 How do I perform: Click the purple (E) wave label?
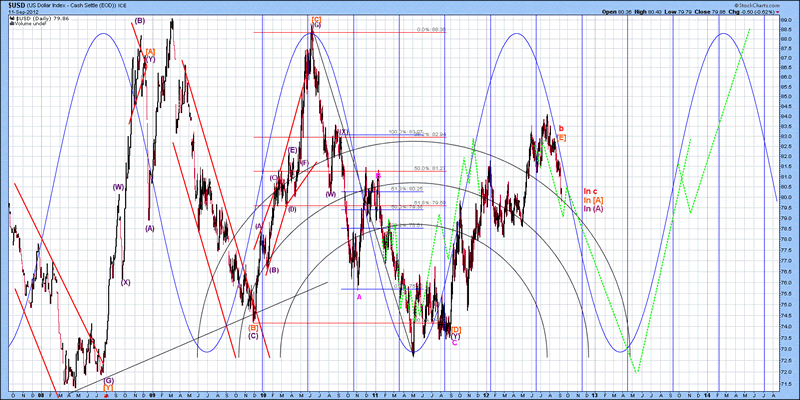click(292, 150)
